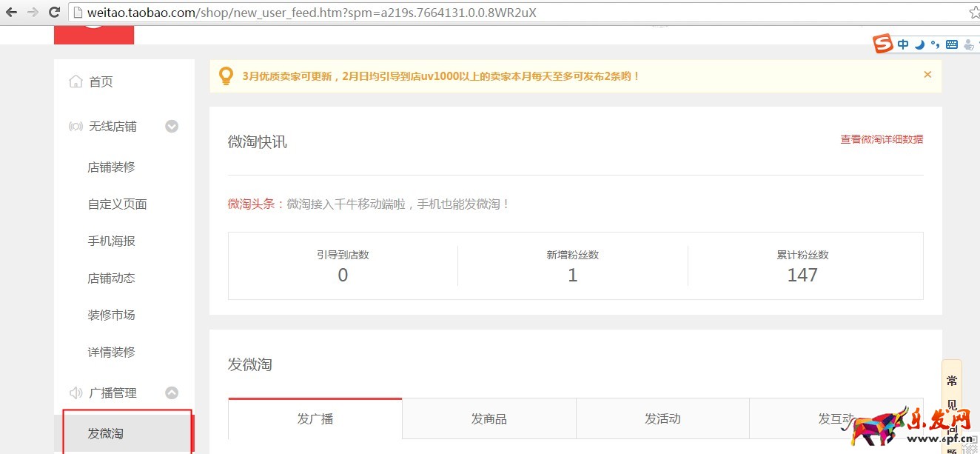Screen dimensions: 980x454
Task: Open the soft keyboard icon on Sogou toolbar
Action: tap(951, 44)
